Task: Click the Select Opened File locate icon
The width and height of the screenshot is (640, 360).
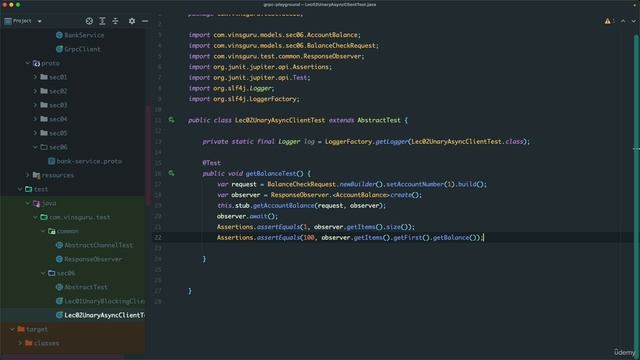Action: click(89, 21)
